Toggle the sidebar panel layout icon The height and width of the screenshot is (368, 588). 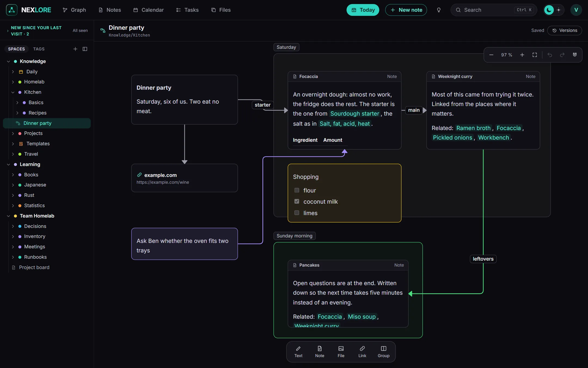click(85, 49)
